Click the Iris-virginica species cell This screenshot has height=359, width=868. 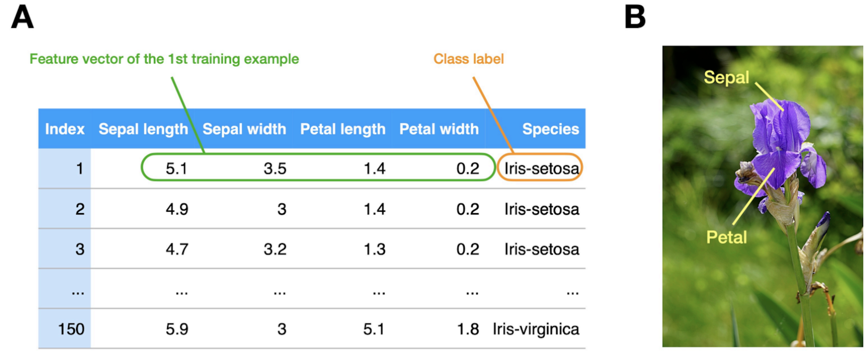pos(536,329)
